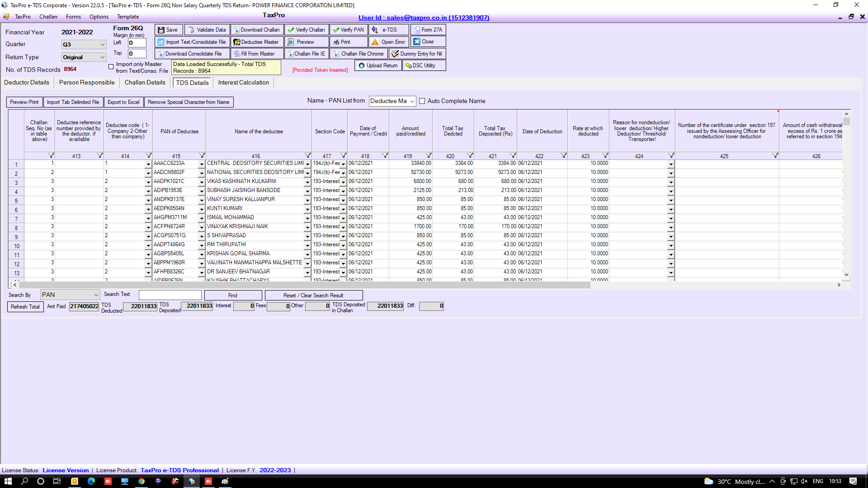
Task: Click the vertical scrollbar down arrow
Action: point(846,275)
